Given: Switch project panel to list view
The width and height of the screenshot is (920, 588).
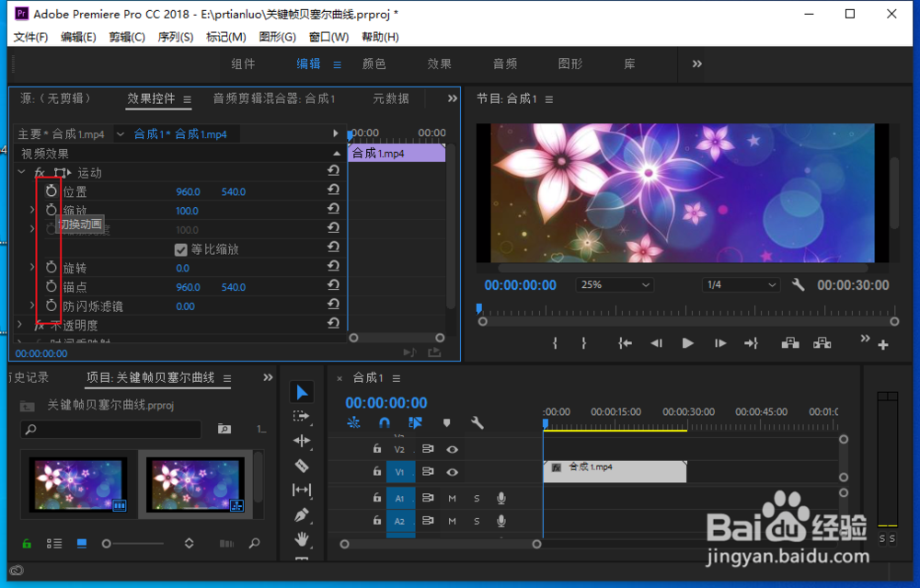Looking at the screenshot, I should tap(54, 544).
